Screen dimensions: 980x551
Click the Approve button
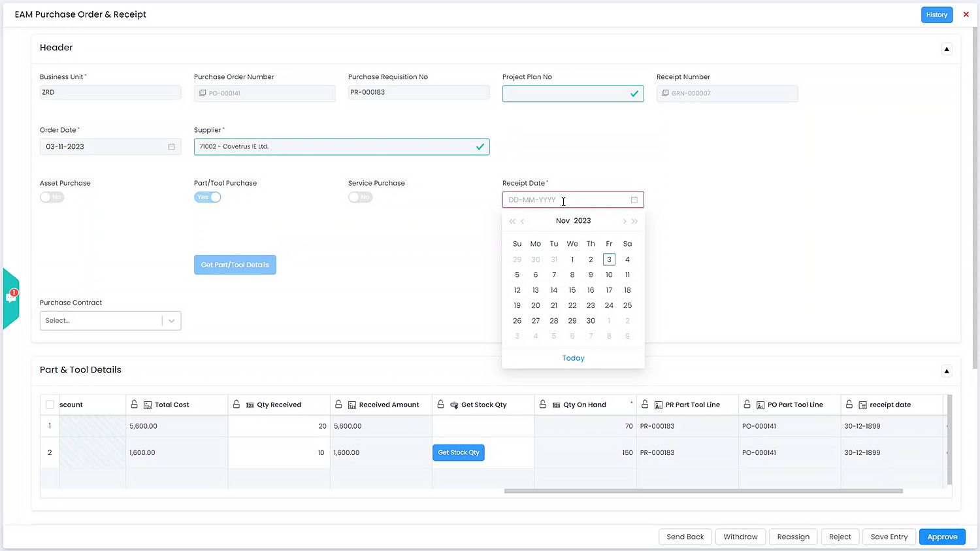[941, 537]
